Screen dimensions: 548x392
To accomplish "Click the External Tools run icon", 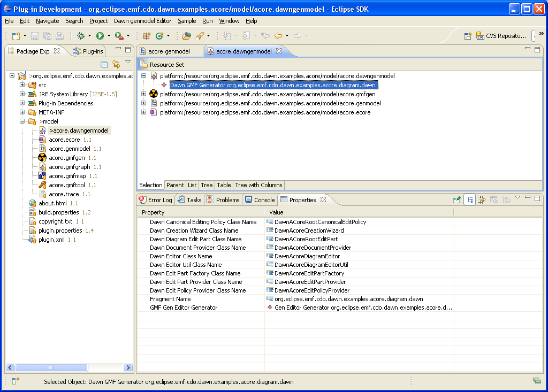I will [119, 36].
